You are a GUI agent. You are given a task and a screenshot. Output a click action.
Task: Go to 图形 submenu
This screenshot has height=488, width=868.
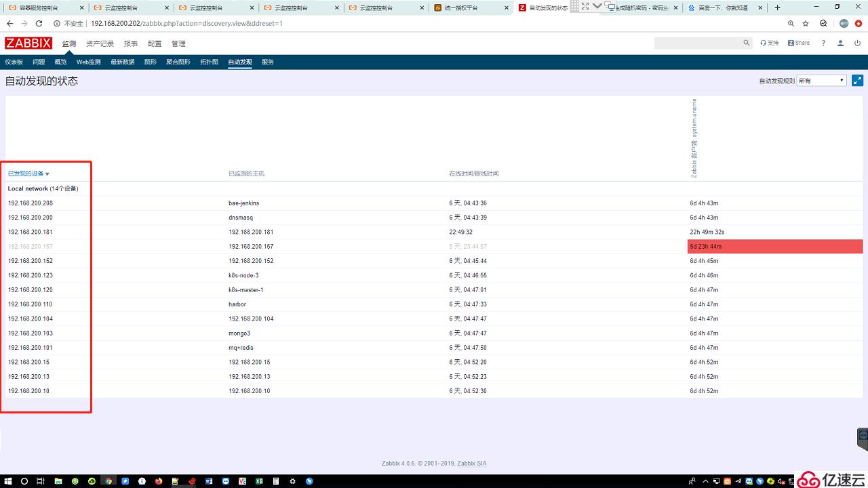[x=150, y=62]
